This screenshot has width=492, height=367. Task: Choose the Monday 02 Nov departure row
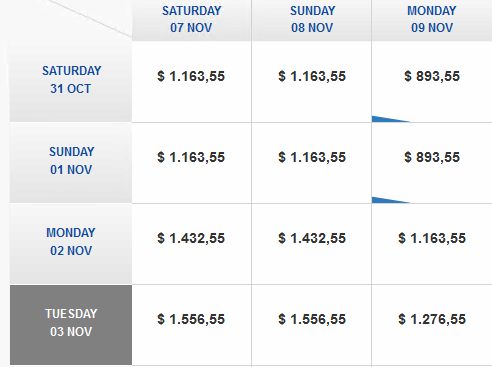[x=71, y=242]
